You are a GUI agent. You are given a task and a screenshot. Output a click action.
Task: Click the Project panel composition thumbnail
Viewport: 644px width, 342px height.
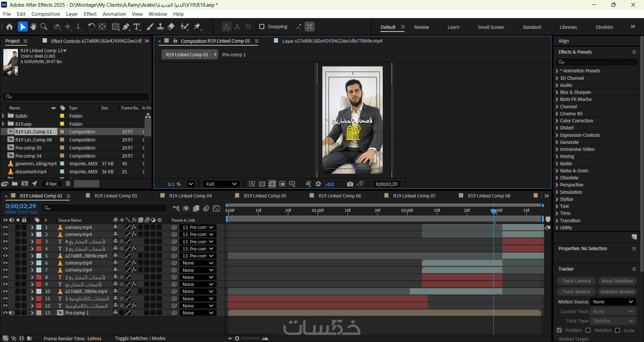click(x=11, y=62)
